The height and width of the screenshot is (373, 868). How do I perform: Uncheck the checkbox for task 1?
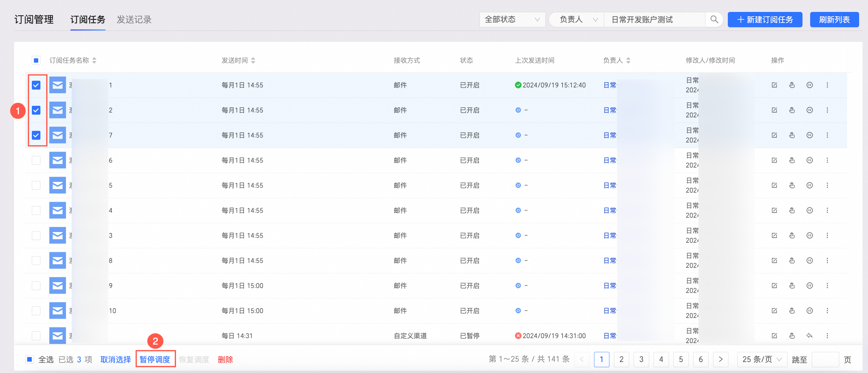pyautogui.click(x=36, y=85)
